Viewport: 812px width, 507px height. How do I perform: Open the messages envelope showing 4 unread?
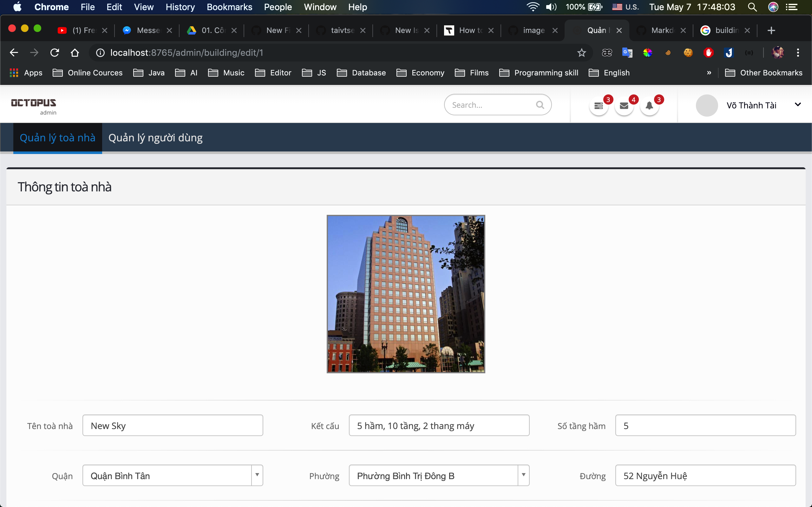pos(623,105)
